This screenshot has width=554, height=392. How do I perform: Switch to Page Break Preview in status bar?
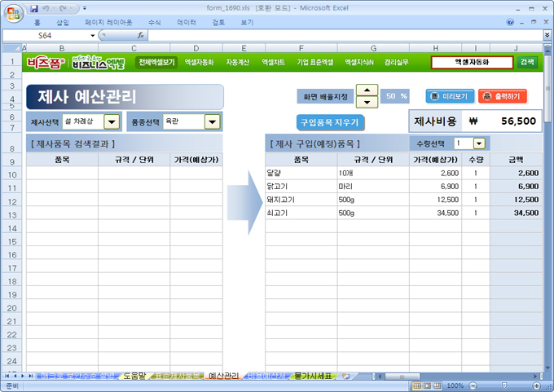[x=437, y=385]
